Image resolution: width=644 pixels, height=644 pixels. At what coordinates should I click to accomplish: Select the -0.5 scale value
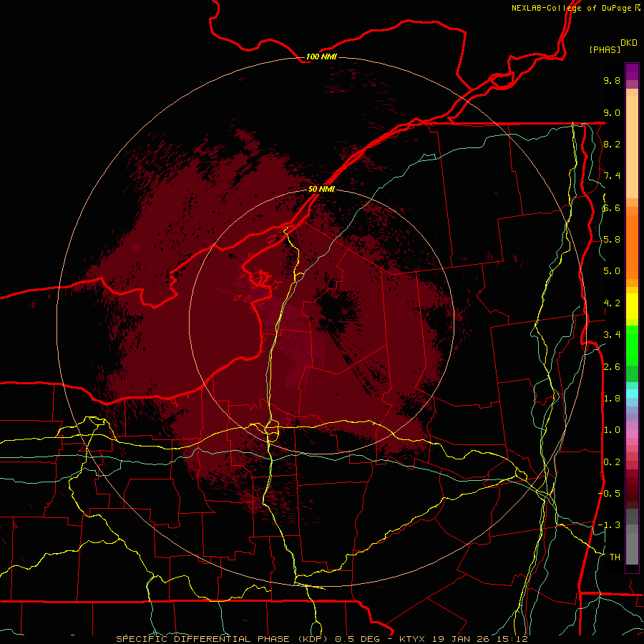609,494
